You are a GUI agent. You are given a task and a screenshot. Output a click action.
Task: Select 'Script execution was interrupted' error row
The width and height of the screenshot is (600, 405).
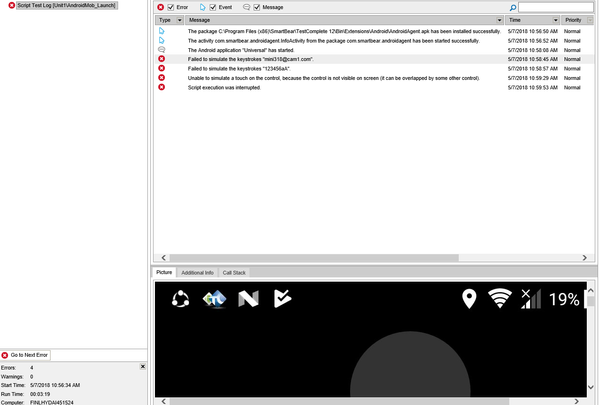(375, 87)
